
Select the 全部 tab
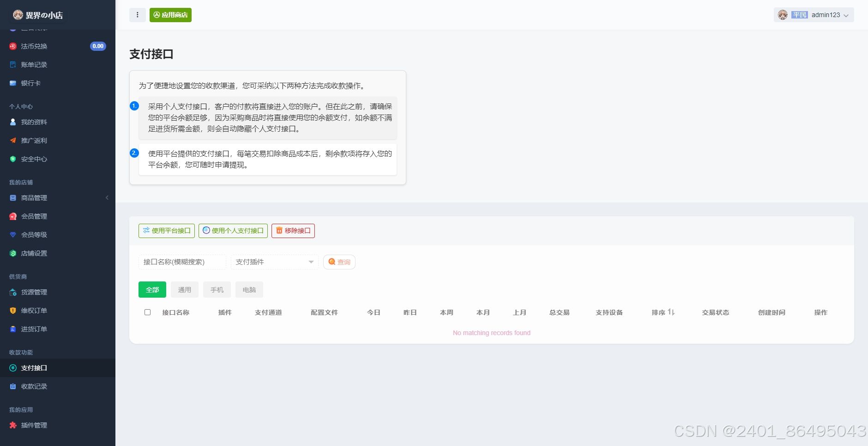click(x=152, y=289)
